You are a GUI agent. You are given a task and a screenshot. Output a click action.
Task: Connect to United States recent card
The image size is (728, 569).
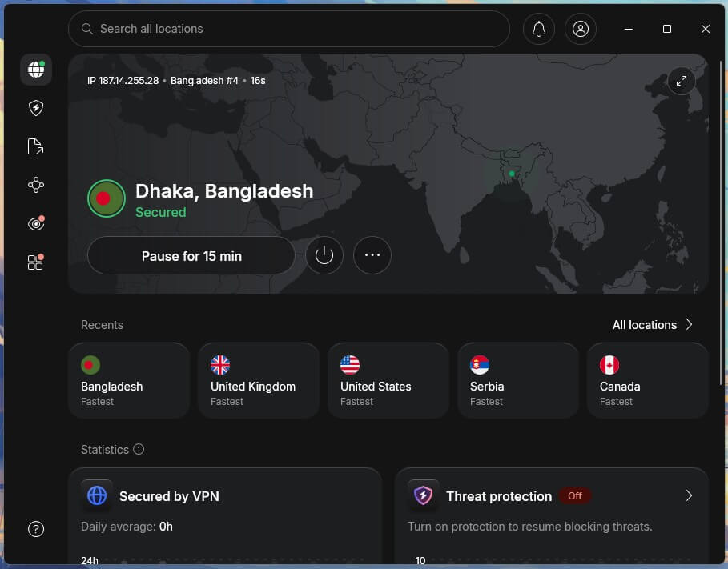click(388, 381)
